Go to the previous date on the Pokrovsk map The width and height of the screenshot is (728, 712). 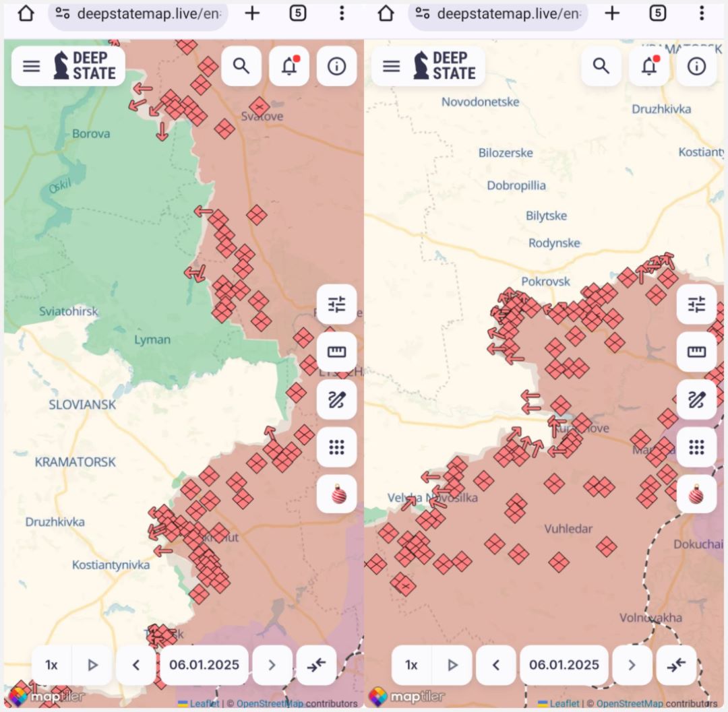coord(495,665)
